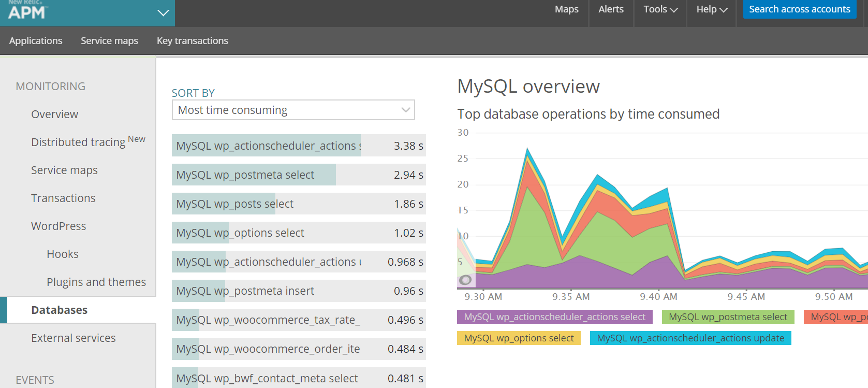Select the wp_actionscheduler_actions 3.38 s row

click(x=299, y=146)
